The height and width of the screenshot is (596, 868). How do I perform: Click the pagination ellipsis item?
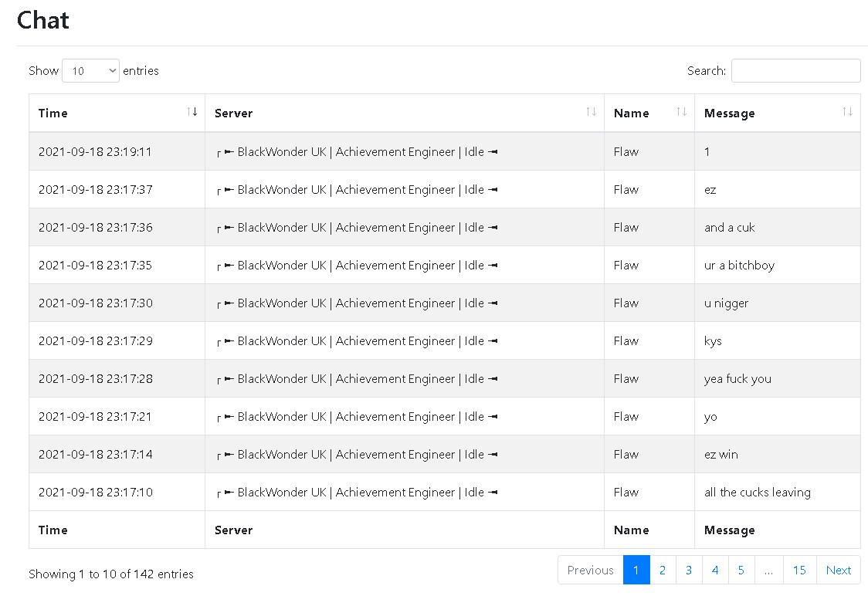(x=769, y=570)
